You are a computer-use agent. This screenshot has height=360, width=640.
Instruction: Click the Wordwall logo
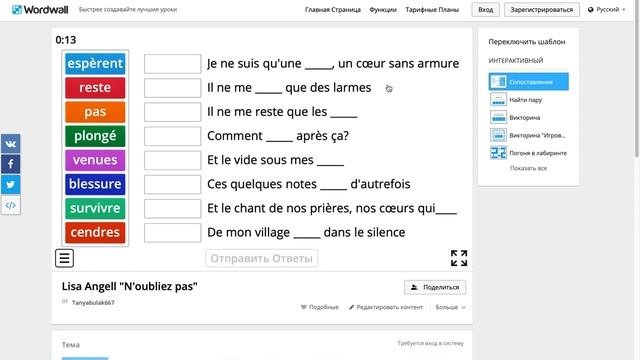[40, 9]
